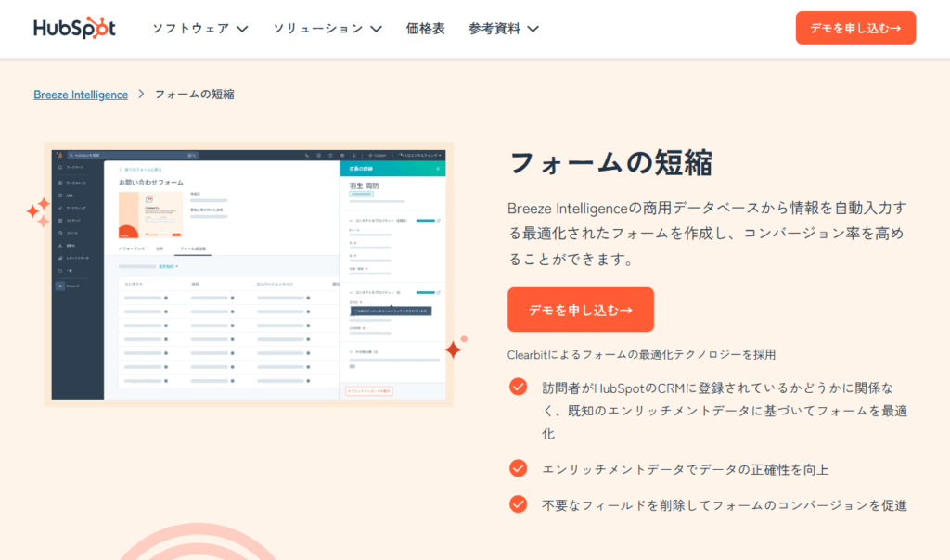The width and height of the screenshot is (950, 560).
Task: Click the bullet starting 訪問者がHubSpotのCRMに登録
Action: [x=725, y=411]
